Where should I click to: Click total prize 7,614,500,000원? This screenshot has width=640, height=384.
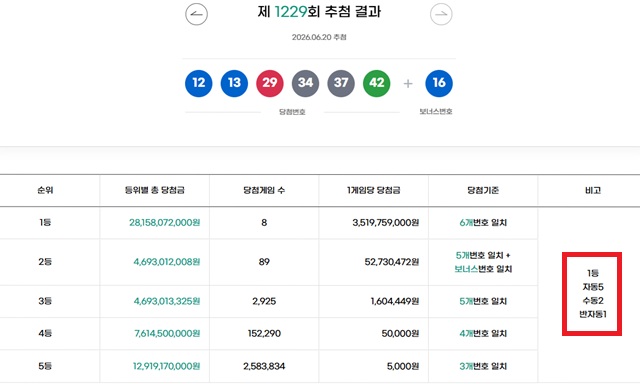(x=167, y=333)
